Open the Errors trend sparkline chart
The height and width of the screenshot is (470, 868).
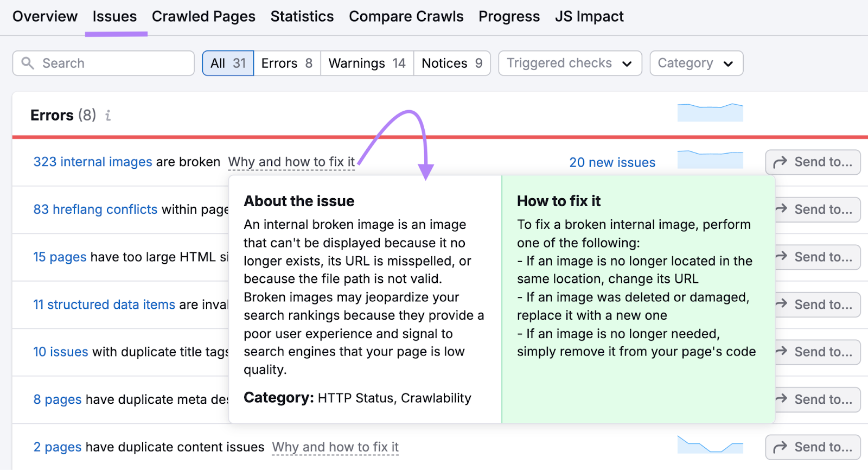(710, 112)
